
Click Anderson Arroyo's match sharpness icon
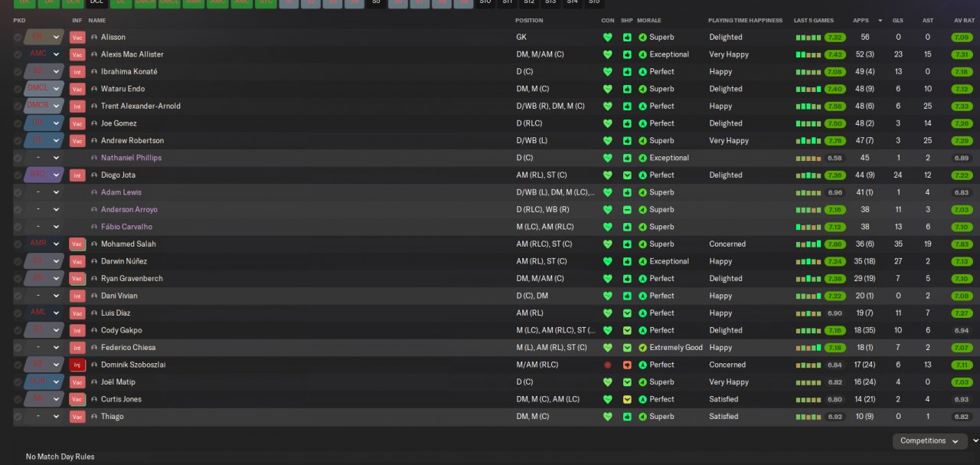627,209
